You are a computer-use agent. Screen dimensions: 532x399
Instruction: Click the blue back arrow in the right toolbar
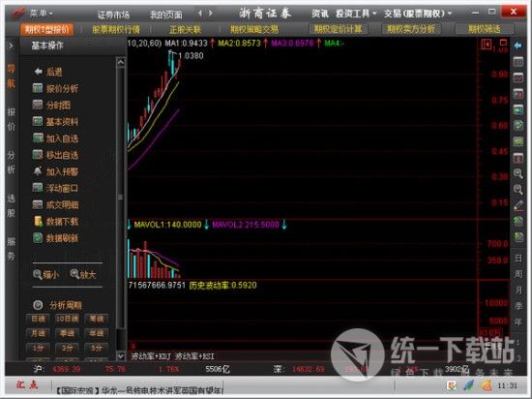tap(517, 46)
